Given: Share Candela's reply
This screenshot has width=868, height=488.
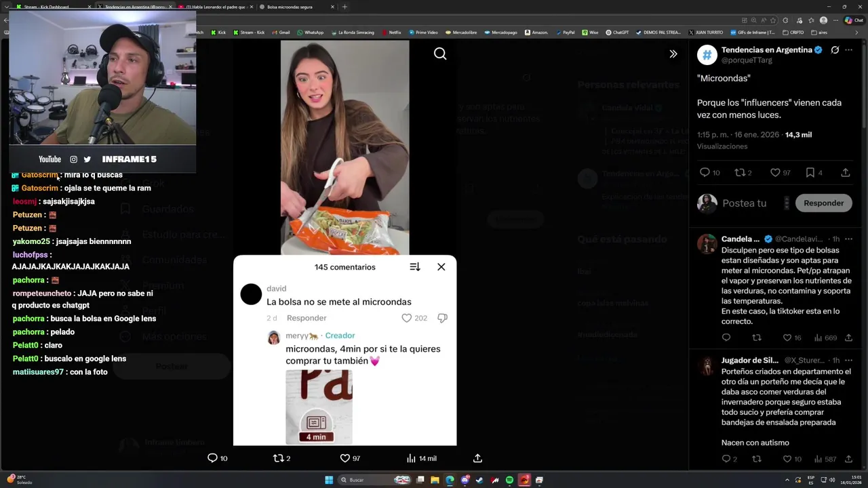Looking at the screenshot, I should click(x=848, y=338).
